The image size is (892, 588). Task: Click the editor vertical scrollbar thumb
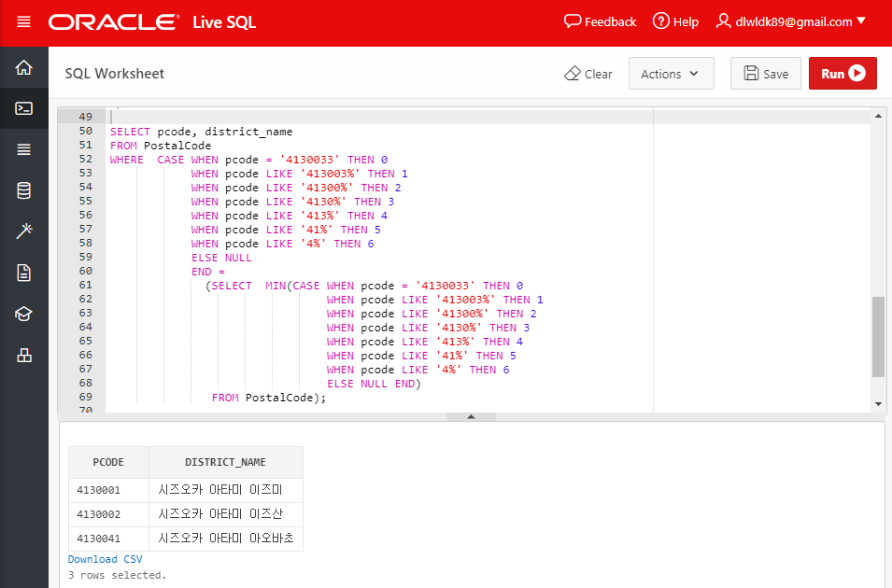pos(878,337)
